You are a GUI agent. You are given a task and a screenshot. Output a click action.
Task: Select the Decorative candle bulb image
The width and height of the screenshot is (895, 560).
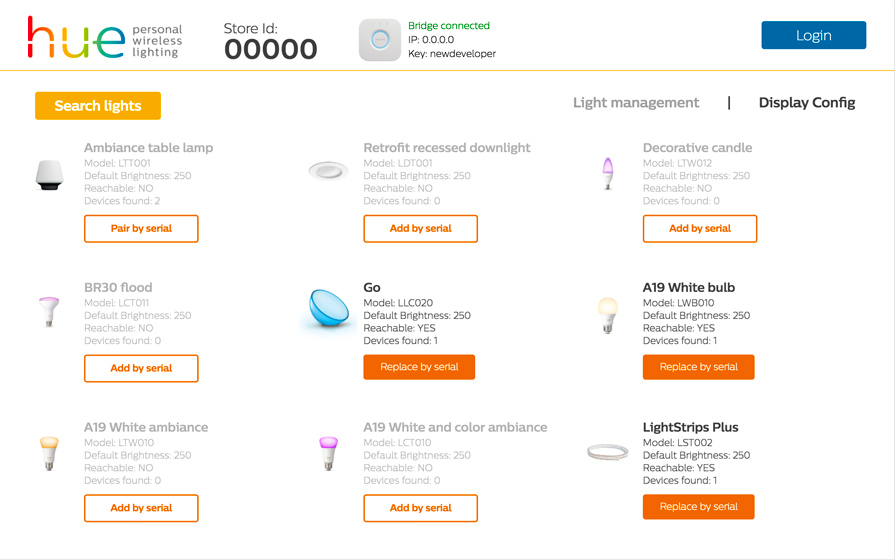(x=608, y=174)
